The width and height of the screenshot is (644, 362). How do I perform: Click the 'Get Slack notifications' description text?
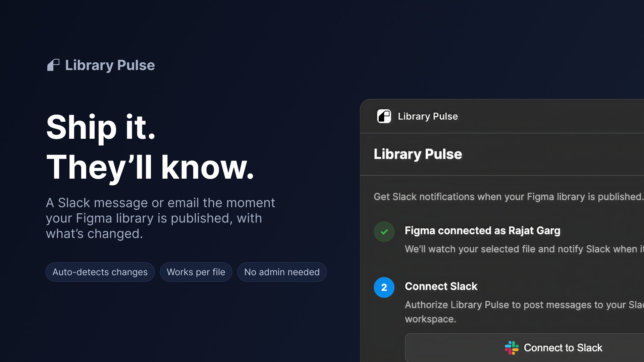509,197
